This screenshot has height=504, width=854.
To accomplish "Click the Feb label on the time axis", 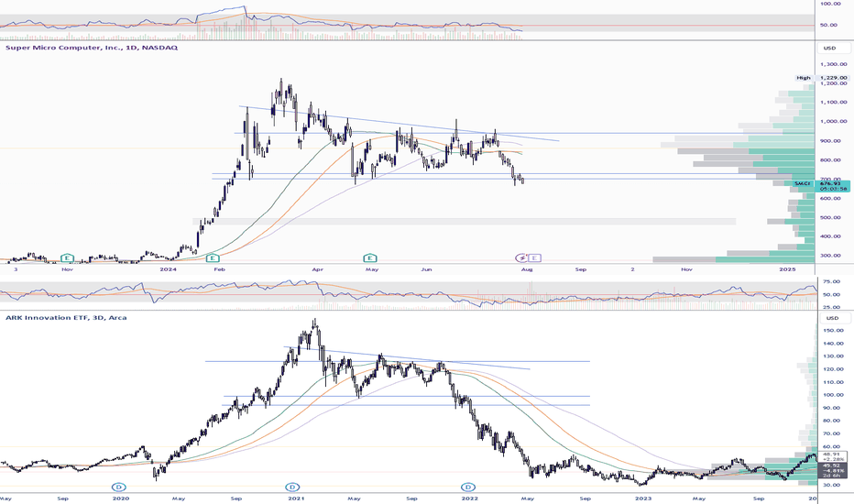I will coord(219,269).
